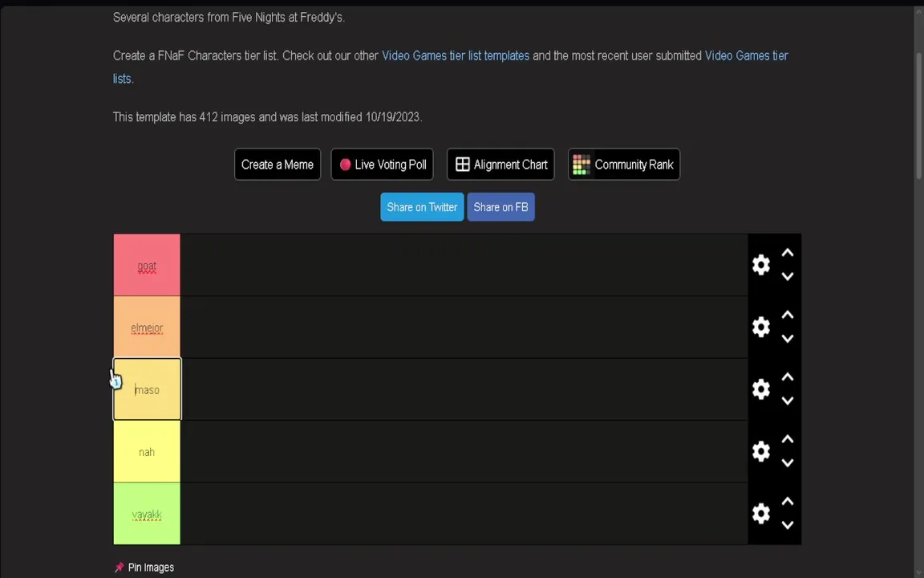Open settings gear for nah tier
This screenshot has height=578, width=924.
(x=760, y=451)
